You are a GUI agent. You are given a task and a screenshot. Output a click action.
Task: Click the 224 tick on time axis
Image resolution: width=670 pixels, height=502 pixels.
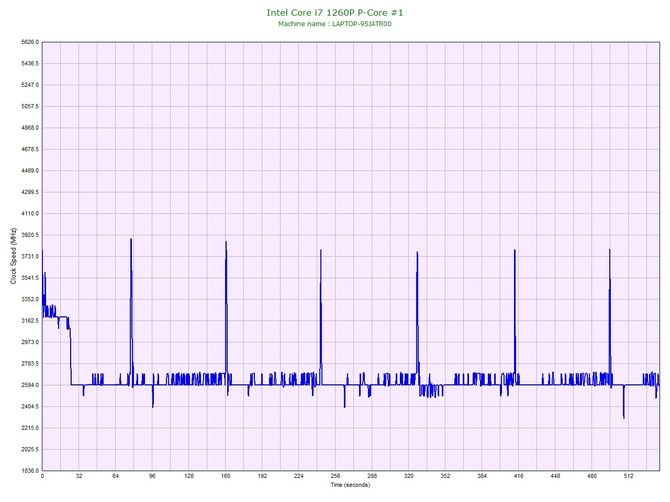coord(299,476)
